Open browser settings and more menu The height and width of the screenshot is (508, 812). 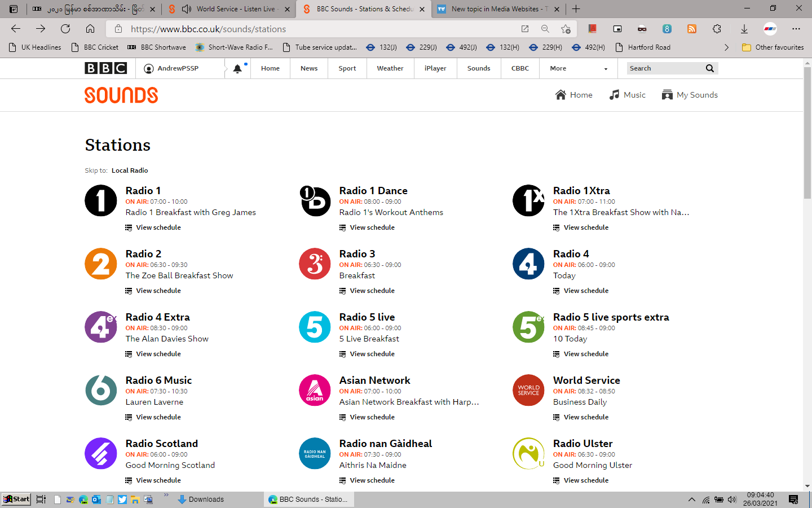[796, 29]
